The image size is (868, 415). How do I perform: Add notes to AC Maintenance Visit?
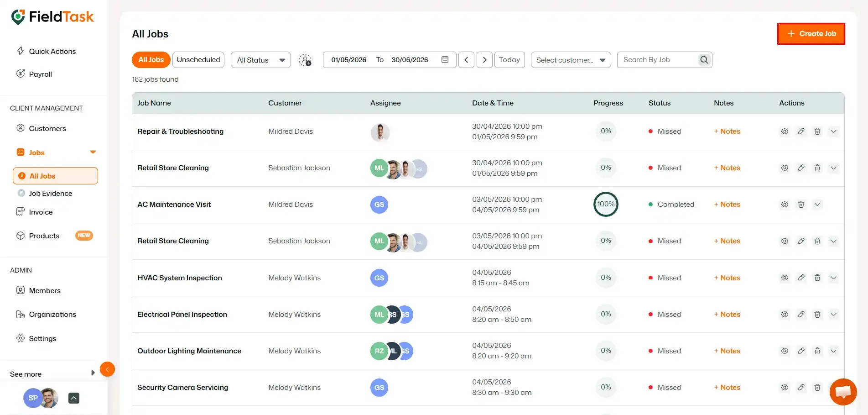(x=727, y=205)
